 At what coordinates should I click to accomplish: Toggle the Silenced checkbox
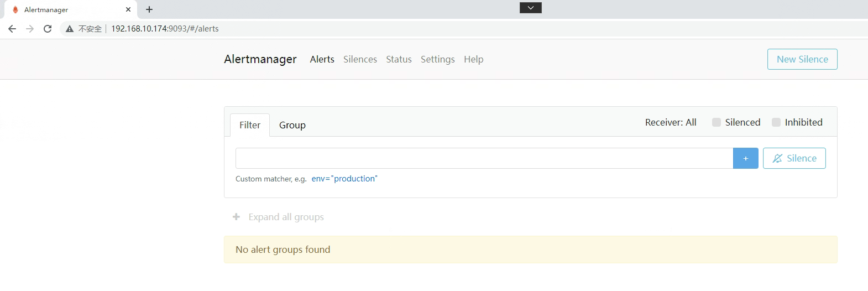[x=717, y=122]
